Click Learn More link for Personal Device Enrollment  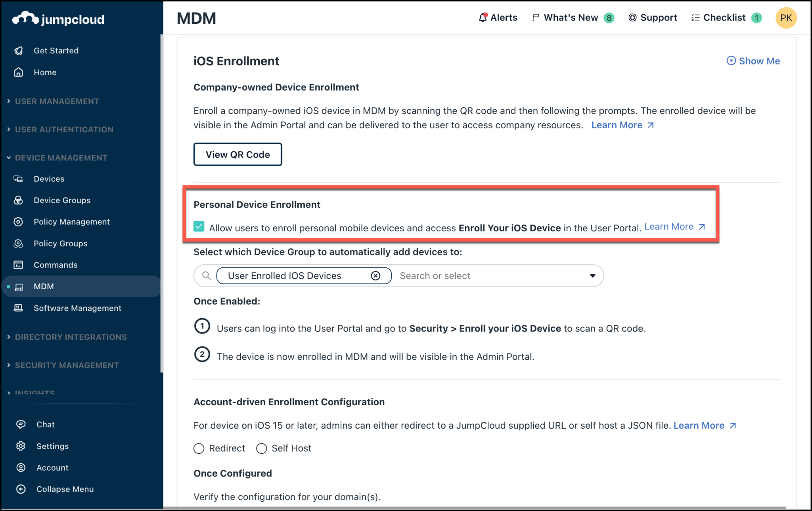coord(670,226)
